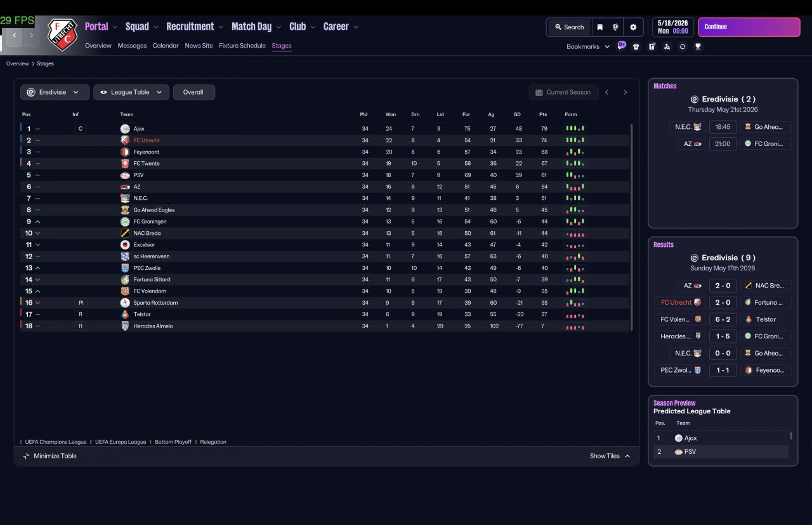The width and height of the screenshot is (812, 525).
Task: Click the FC Utrecht team name in table
Action: tap(147, 140)
